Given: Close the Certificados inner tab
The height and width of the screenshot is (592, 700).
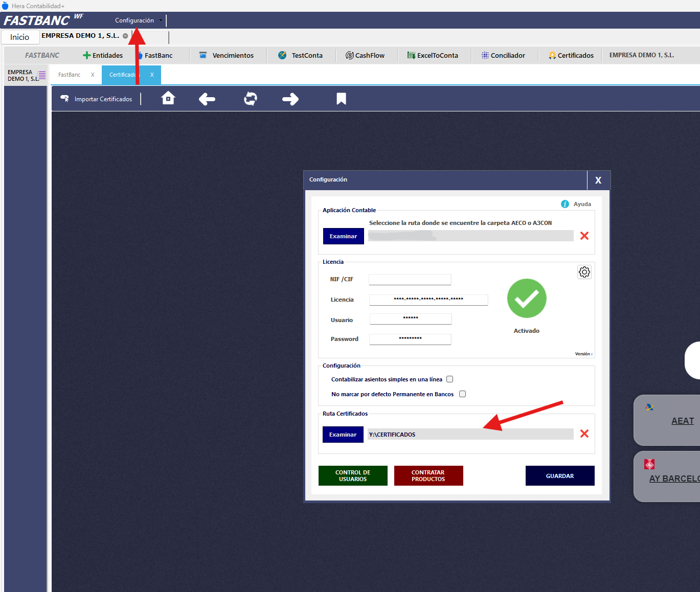Looking at the screenshot, I should point(152,75).
